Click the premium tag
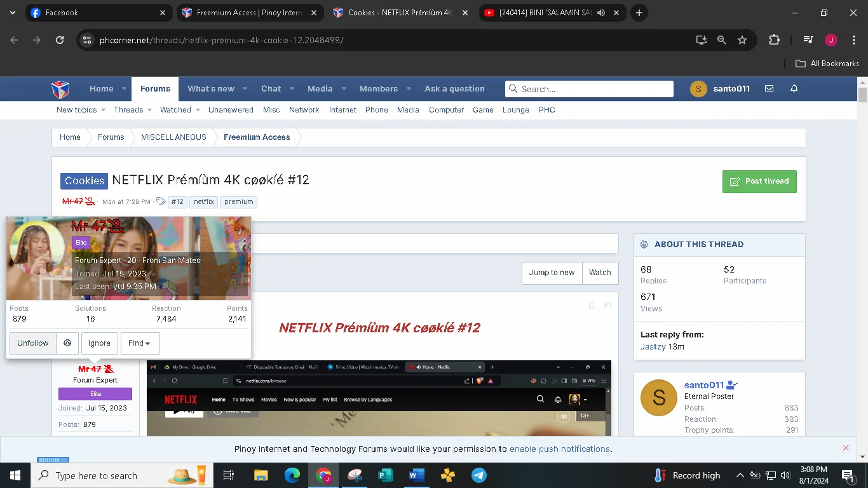The width and height of the screenshot is (868, 488). pyautogui.click(x=239, y=202)
